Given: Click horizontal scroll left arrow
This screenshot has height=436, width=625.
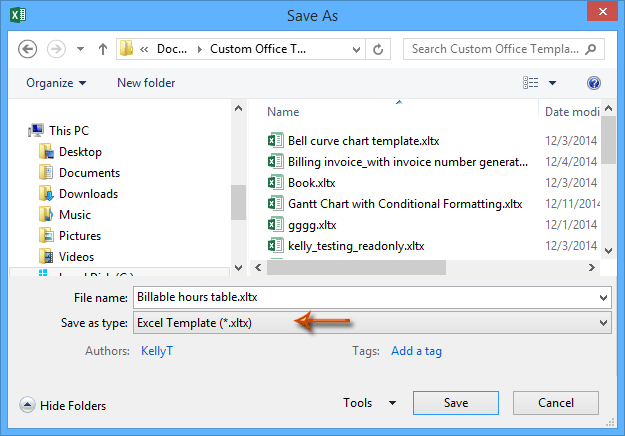Looking at the screenshot, I should pos(258,267).
